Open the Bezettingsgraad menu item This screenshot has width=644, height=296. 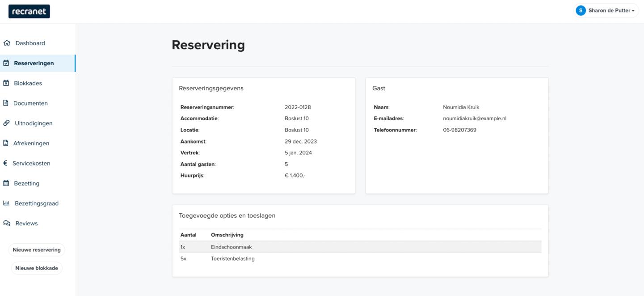click(x=37, y=203)
